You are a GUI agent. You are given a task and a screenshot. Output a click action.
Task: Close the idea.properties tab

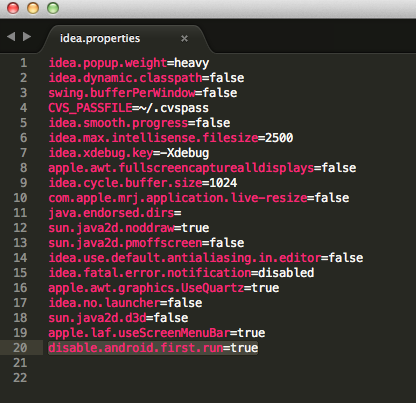[184, 39]
